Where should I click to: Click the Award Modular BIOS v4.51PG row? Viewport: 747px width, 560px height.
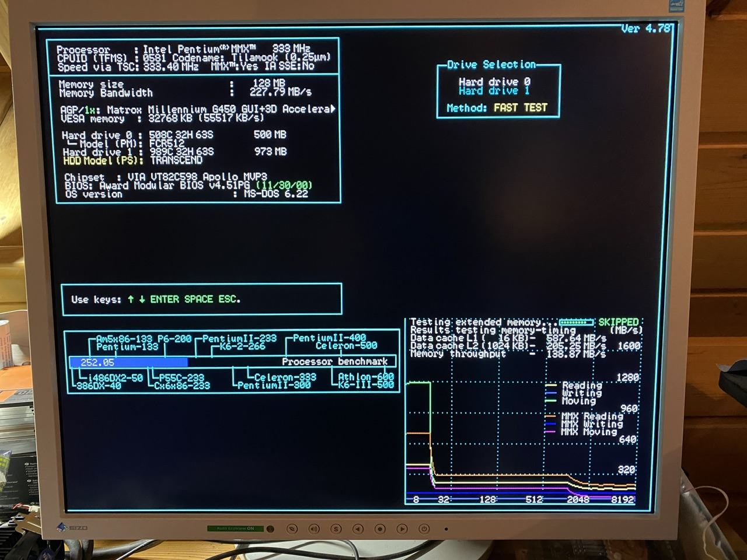click(x=188, y=185)
